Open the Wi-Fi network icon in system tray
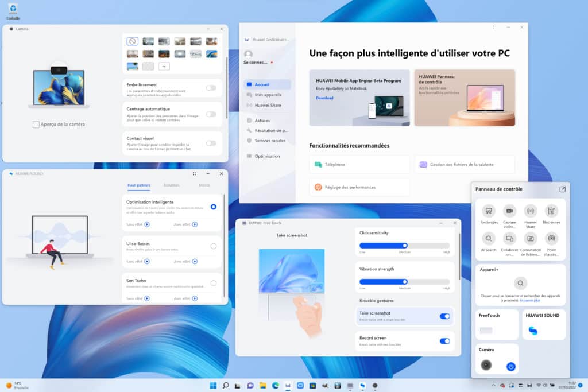The image size is (588, 392). coord(539,385)
